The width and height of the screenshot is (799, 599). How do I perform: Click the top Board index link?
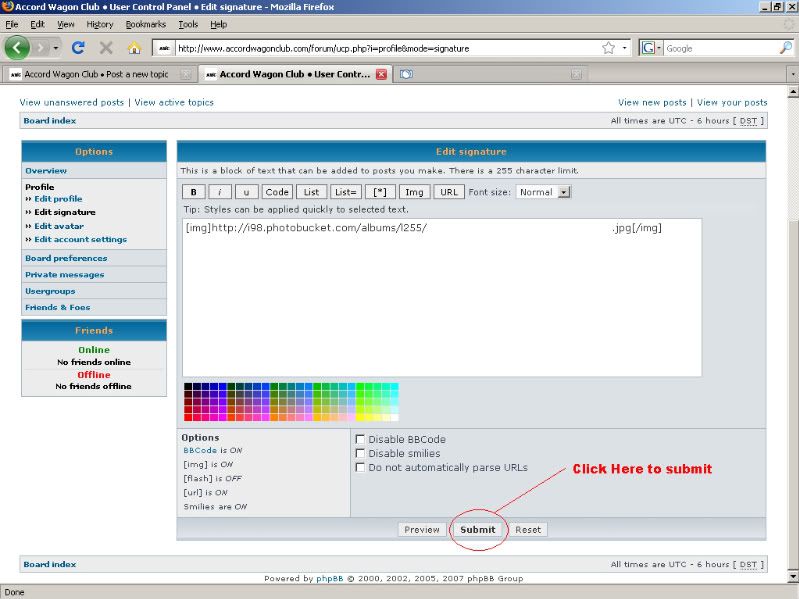(x=49, y=121)
